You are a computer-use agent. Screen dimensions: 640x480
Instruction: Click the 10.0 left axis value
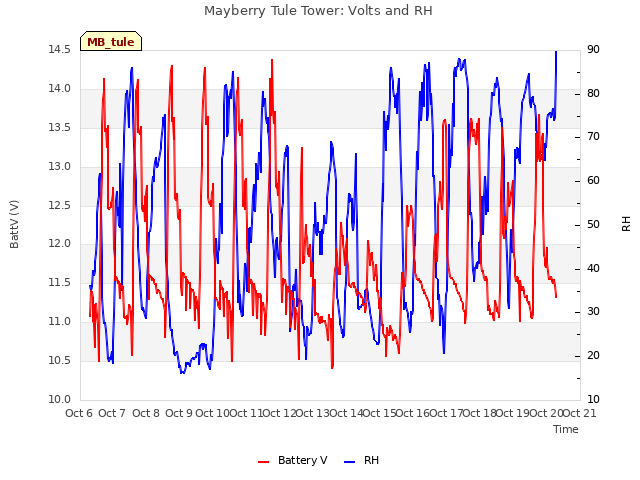60,400
